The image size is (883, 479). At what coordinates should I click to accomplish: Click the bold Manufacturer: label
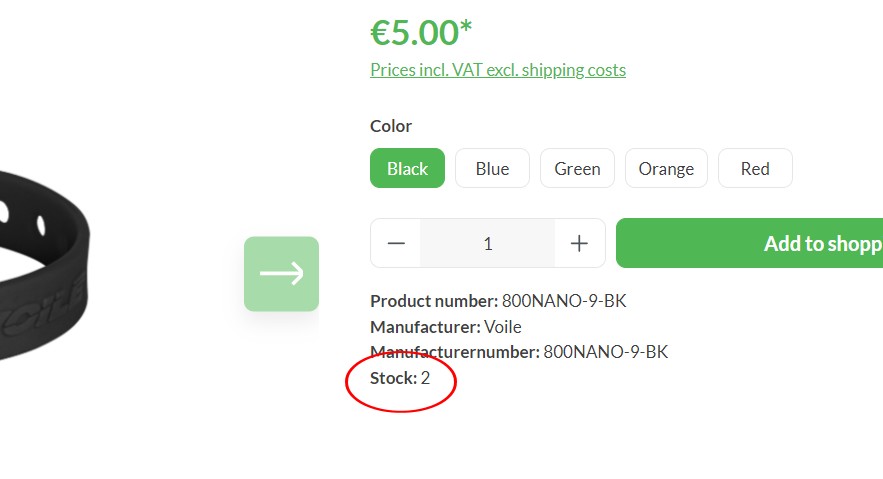tap(425, 326)
